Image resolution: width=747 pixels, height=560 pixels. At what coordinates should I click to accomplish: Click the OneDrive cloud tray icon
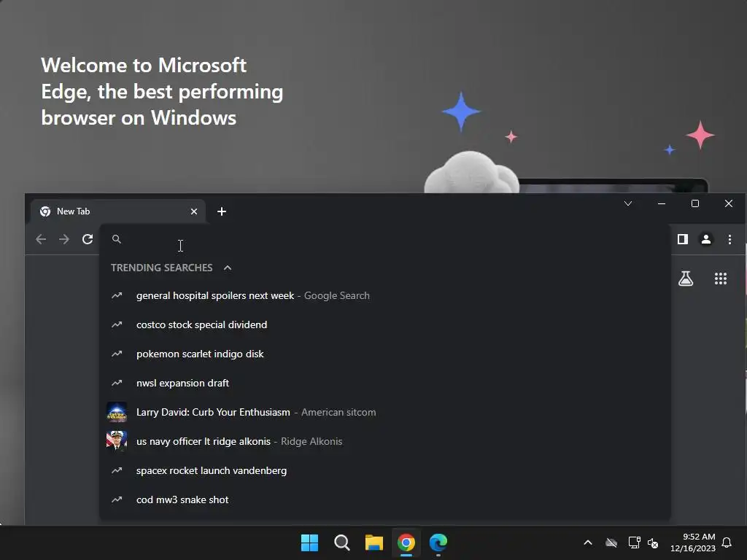pos(611,542)
